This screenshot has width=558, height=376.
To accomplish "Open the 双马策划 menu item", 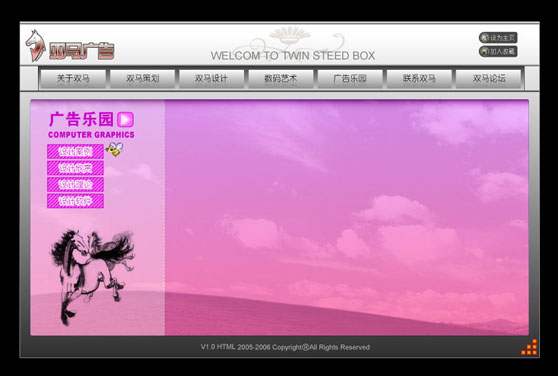I will pyautogui.click(x=142, y=78).
